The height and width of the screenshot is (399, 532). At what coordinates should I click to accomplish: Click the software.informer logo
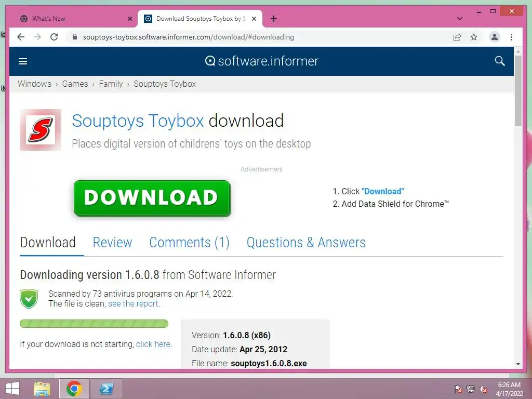[262, 61]
